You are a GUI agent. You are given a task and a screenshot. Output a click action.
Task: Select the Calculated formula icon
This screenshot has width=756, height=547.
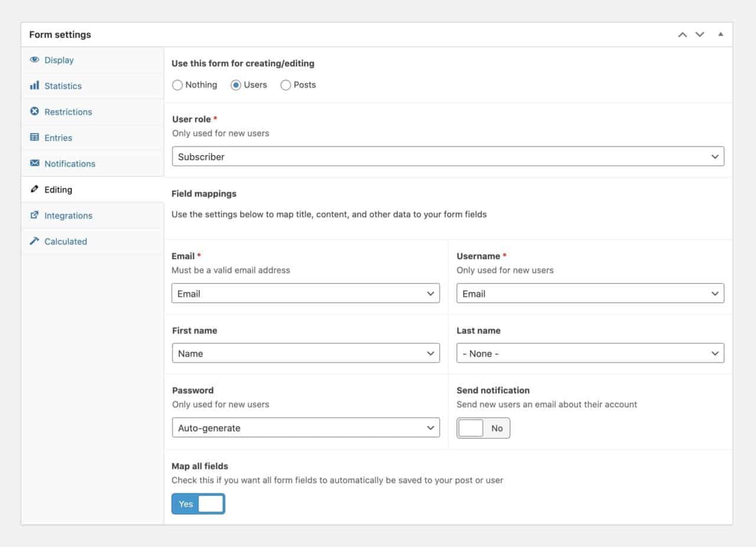point(34,242)
